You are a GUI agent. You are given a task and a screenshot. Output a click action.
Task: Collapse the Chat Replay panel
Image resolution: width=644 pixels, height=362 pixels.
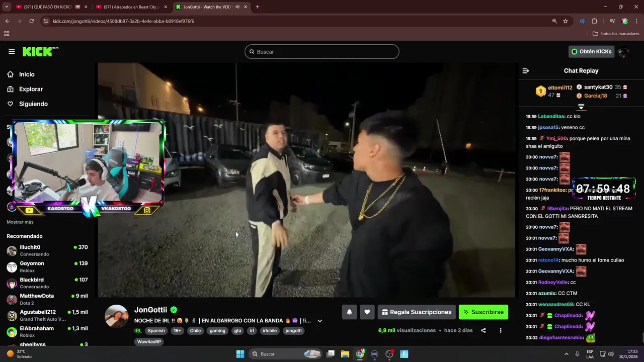point(526,71)
